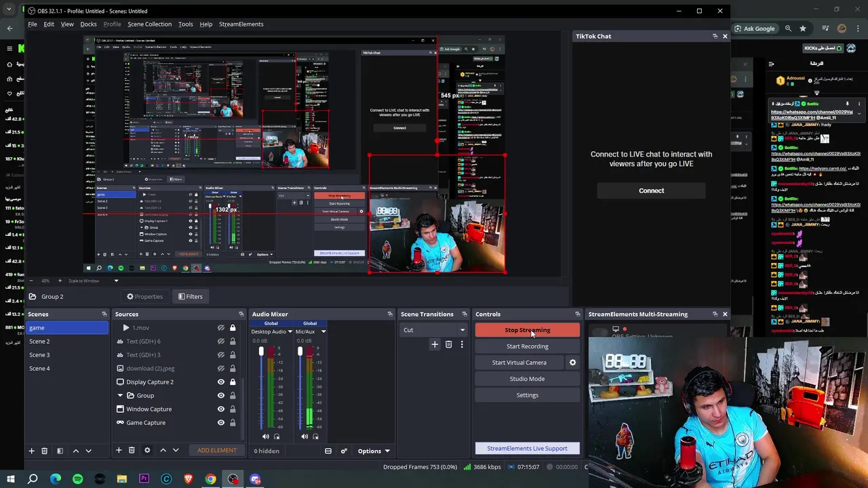Show the hidden Text (GDI+) 6 source
Image resolution: width=868 pixels, height=488 pixels.
point(221,342)
